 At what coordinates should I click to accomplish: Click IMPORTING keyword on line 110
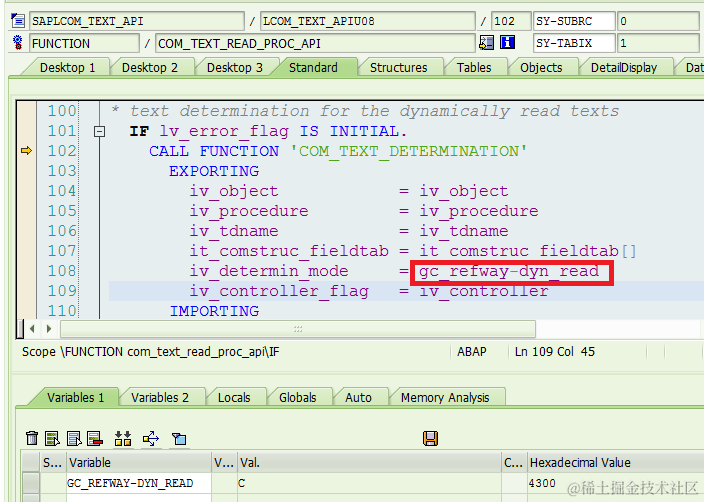point(215,311)
